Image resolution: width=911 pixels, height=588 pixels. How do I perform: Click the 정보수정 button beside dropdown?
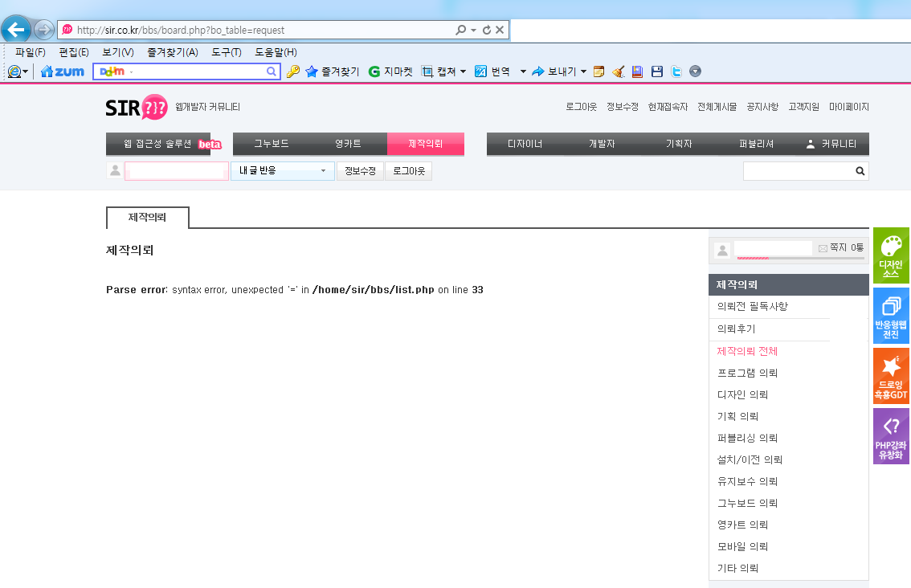pyautogui.click(x=360, y=171)
